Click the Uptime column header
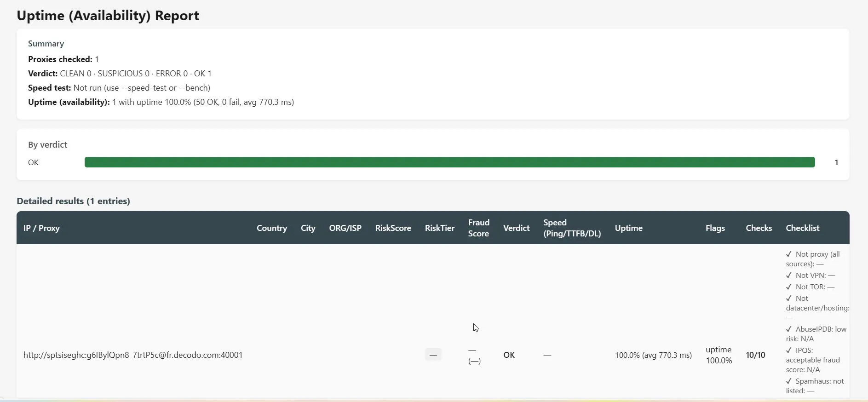 pyautogui.click(x=629, y=228)
